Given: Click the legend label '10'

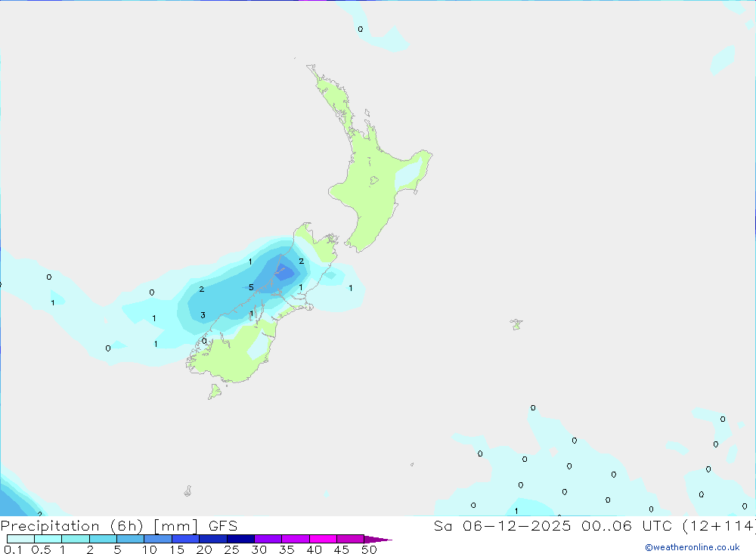Looking at the screenshot, I should tap(150, 549).
